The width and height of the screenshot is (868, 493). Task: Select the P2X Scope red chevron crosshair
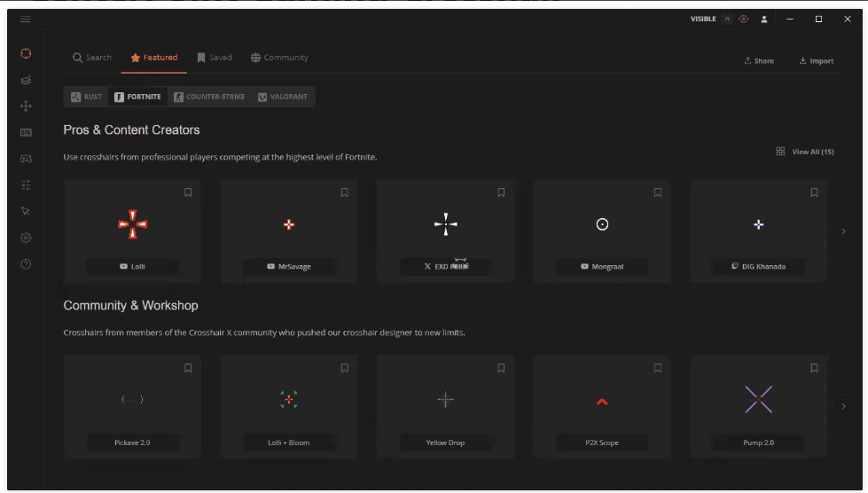coord(602,402)
